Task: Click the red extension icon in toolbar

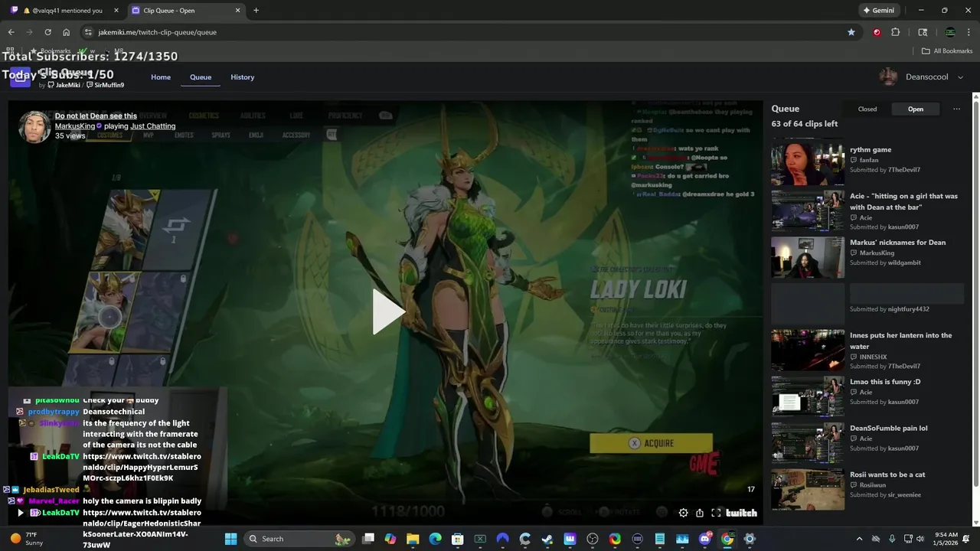Action: tap(877, 32)
